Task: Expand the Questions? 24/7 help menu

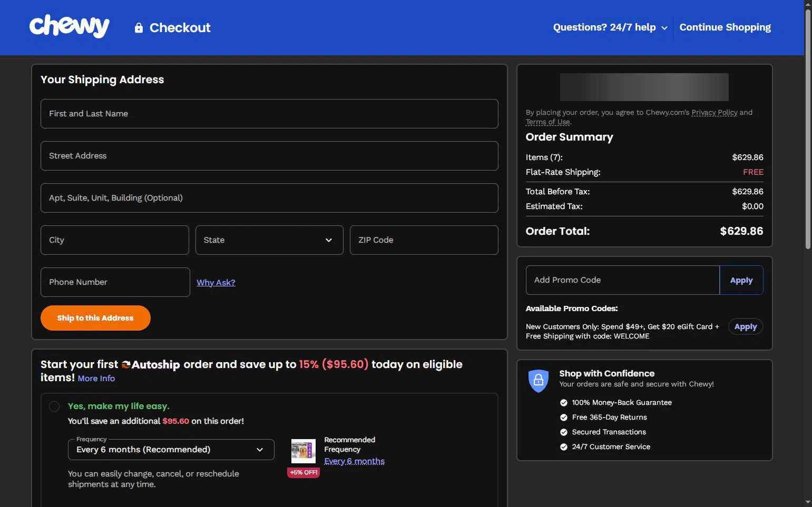Action: pos(610,27)
